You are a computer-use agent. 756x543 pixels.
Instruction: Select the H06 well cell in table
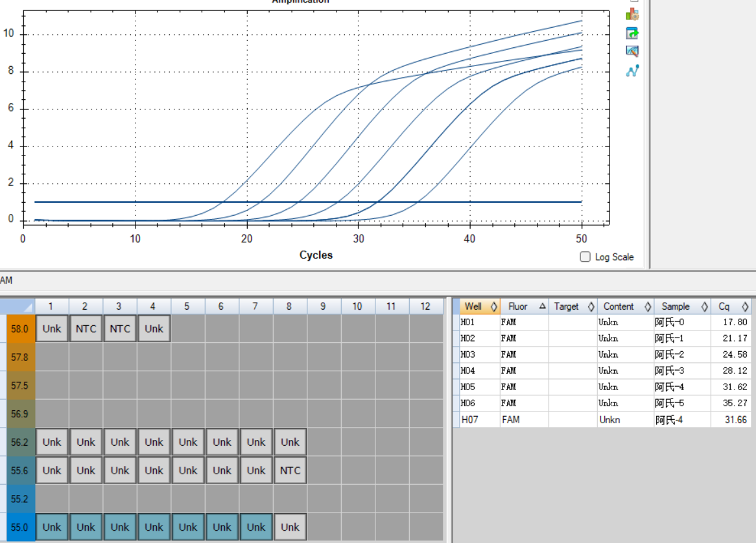tap(480, 403)
